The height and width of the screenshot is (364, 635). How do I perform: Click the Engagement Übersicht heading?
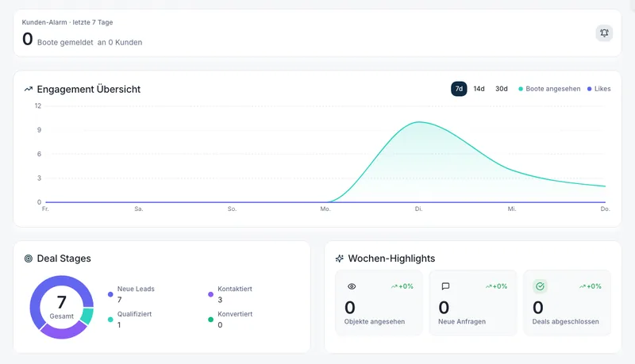pyautogui.click(x=89, y=90)
